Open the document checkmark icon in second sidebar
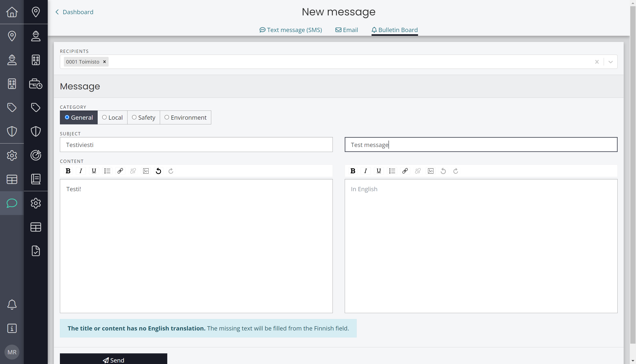 pos(36,251)
